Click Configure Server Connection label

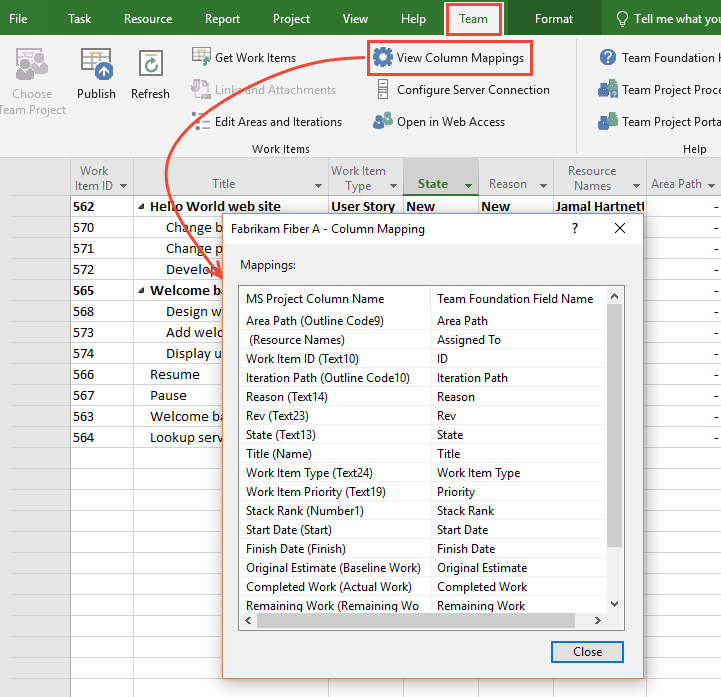coord(473,90)
